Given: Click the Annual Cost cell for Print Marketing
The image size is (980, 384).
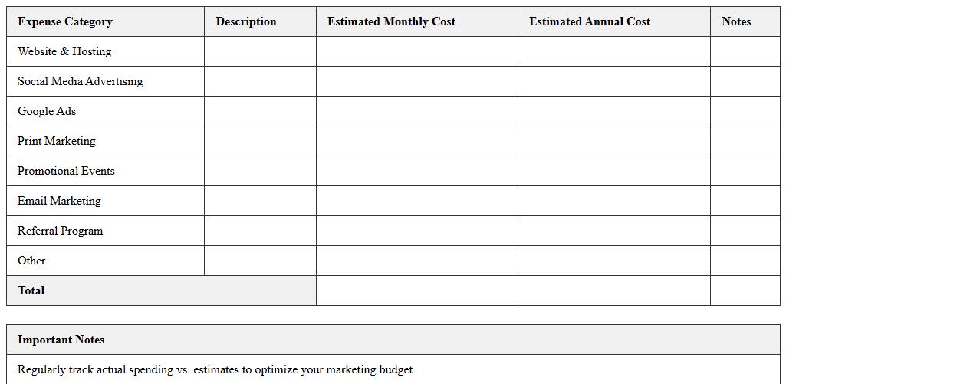Looking at the screenshot, I should 613,141.
